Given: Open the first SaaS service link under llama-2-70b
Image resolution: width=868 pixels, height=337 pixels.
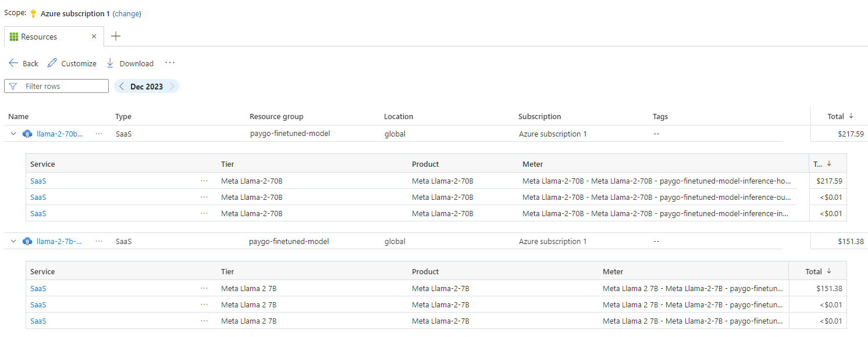Looking at the screenshot, I should click(x=38, y=181).
